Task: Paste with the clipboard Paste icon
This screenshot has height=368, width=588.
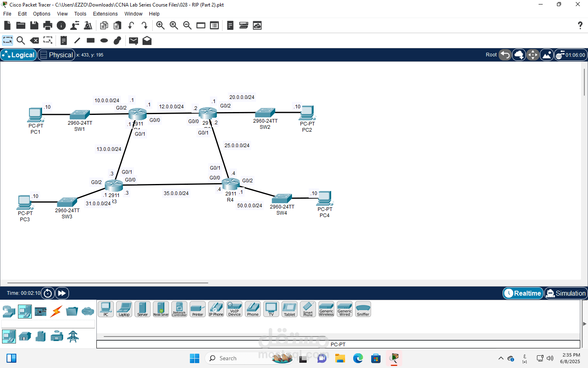Action: pyautogui.click(x=118, y=25)
